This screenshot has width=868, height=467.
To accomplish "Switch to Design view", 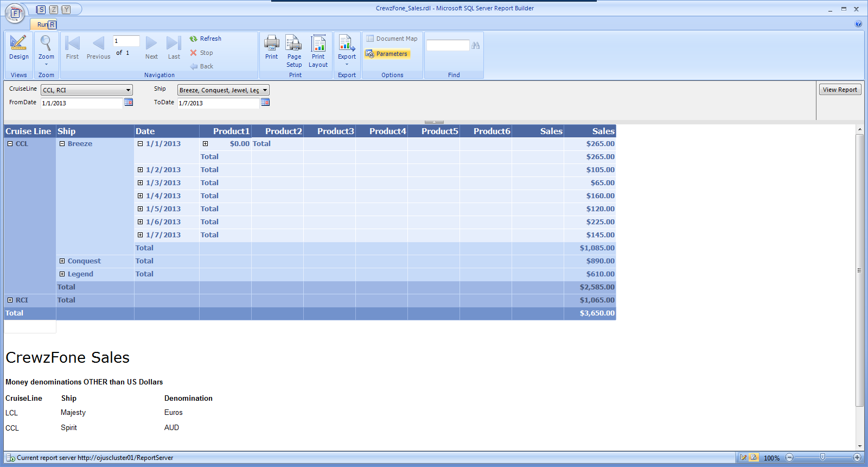I will (18, 48).
